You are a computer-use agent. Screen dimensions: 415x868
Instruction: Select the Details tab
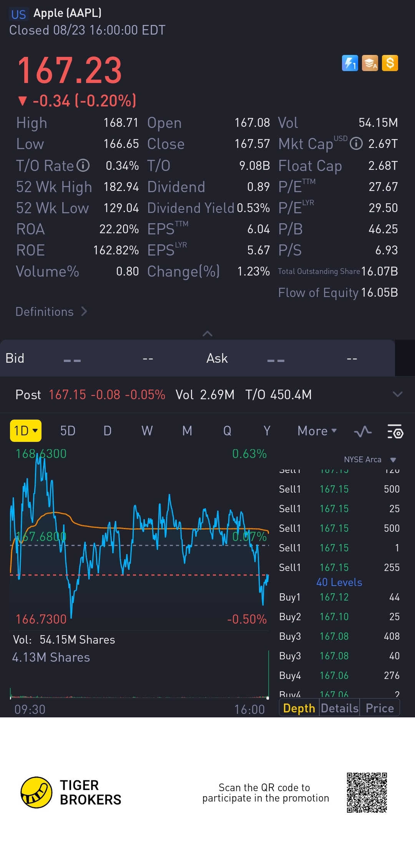point(340,708)
